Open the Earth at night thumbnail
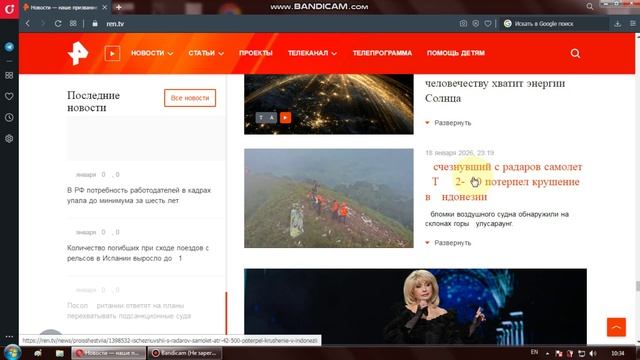The image size is (640, 360). (x=329, y=104)
